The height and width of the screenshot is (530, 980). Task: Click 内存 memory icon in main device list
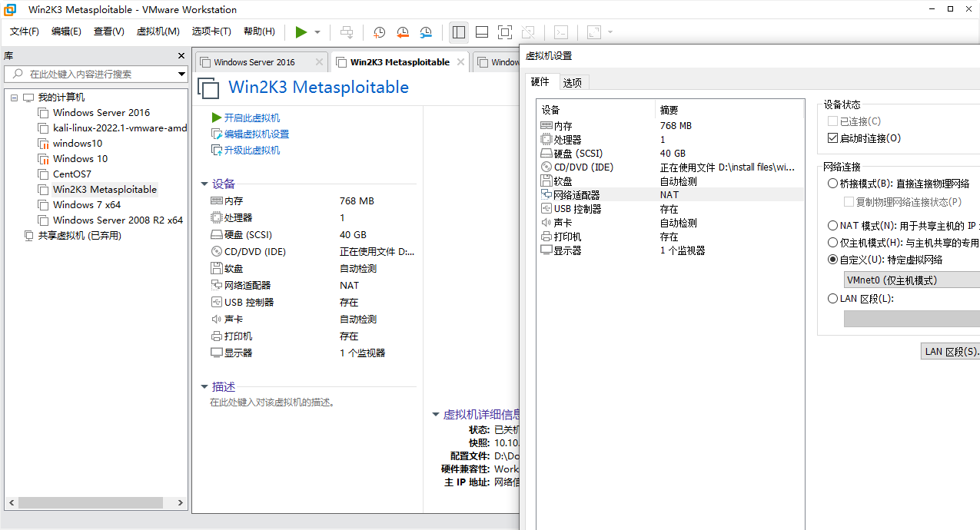216,201
